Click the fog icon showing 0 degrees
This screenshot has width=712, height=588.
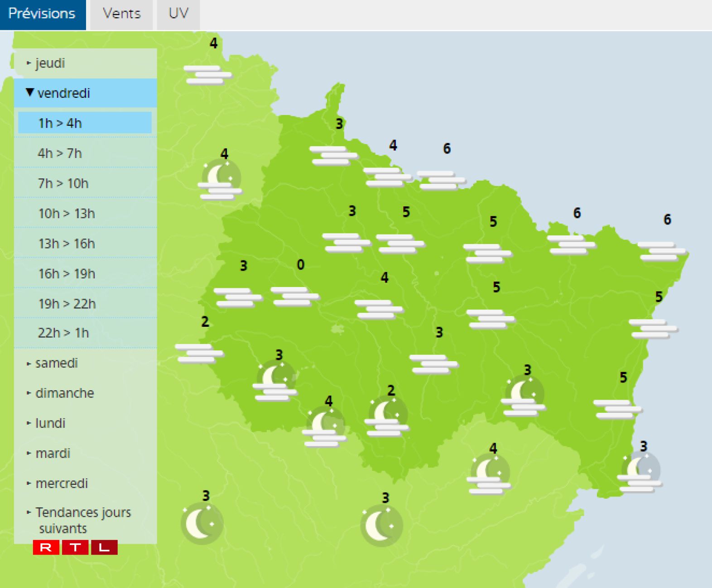(x=294, y=296)
